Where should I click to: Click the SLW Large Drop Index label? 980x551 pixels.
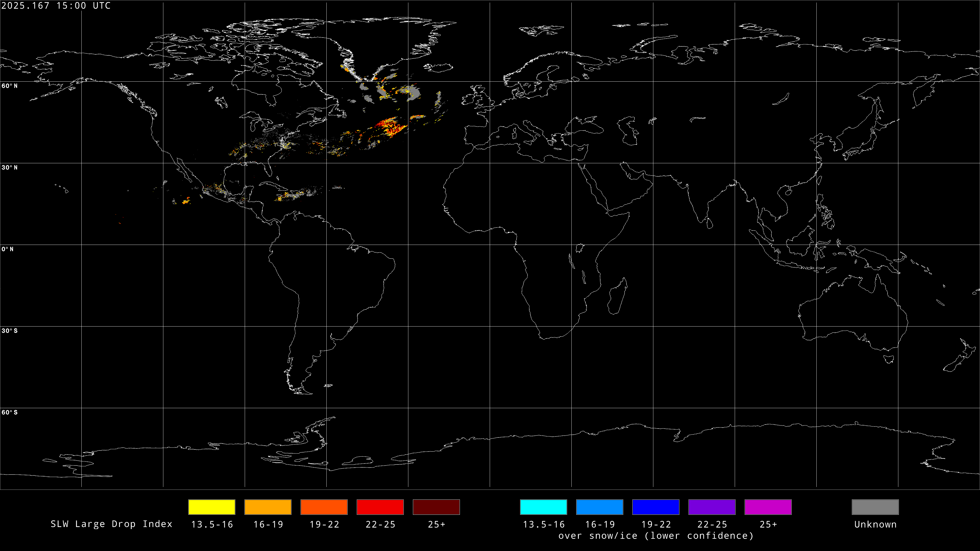click(x=112, y=524)
